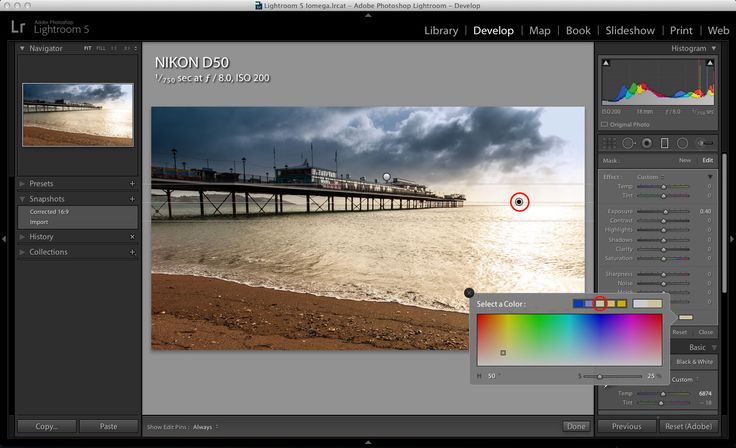Screen dimensions: 736x448
Task: Switch mask mode to Edit
Action: click(707, 161)
